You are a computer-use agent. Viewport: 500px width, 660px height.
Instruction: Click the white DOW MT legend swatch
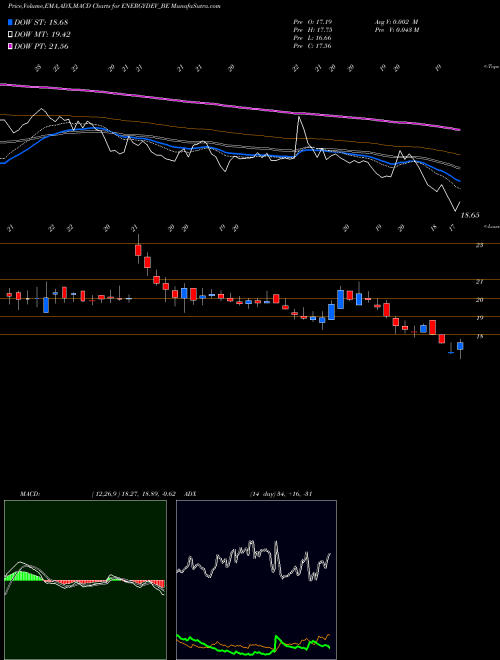[11, 35]
